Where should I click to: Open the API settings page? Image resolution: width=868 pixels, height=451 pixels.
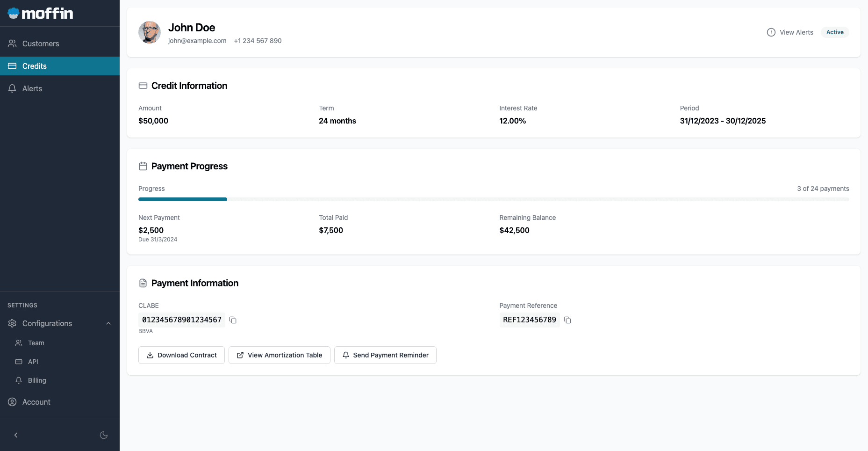point(33,362)
